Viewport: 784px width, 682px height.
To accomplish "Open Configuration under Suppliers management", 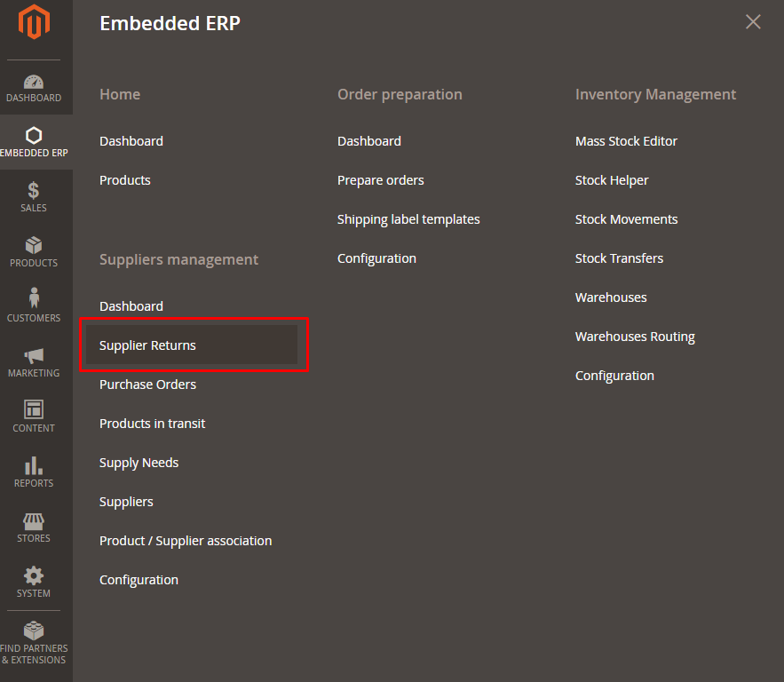I will tap(139, 580).
